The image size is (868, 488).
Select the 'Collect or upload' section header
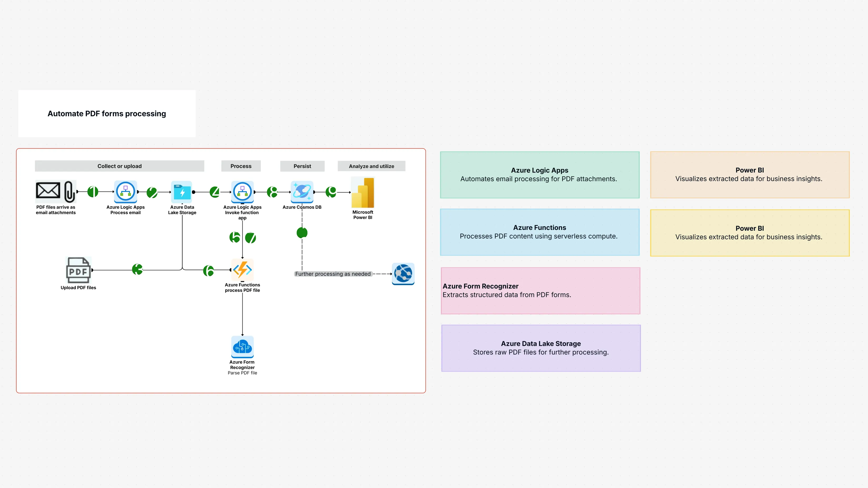[x=120, y=166]
